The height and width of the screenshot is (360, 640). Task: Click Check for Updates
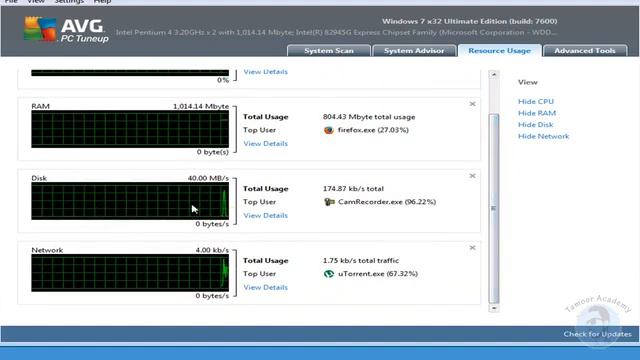point(598,334)
